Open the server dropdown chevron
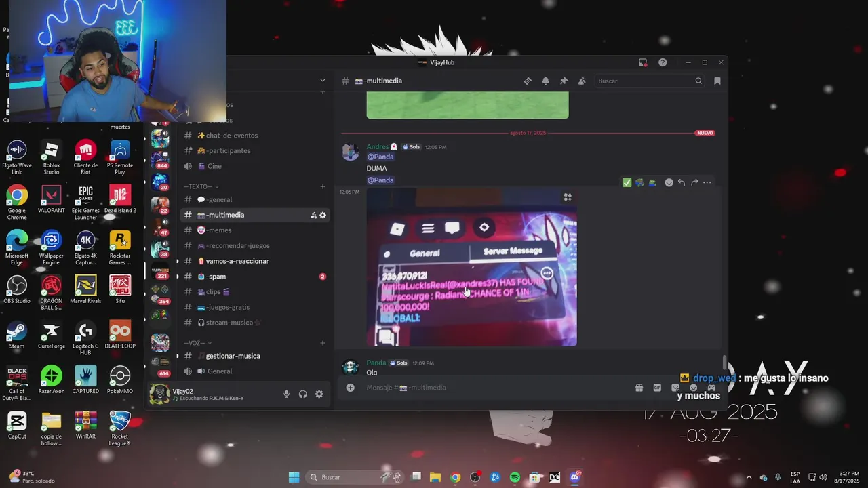The height and width of the screenshot is (488, 868). pos(323,81)
